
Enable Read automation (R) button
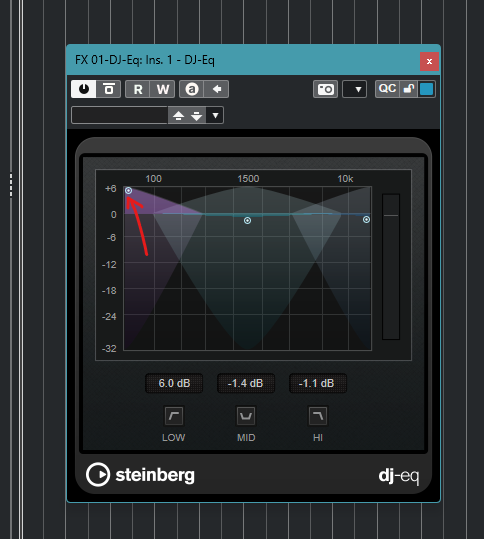pyautogui.click(x=138, y=89)
